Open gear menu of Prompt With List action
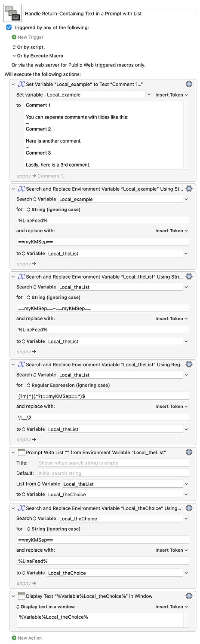 click(188, 452)
